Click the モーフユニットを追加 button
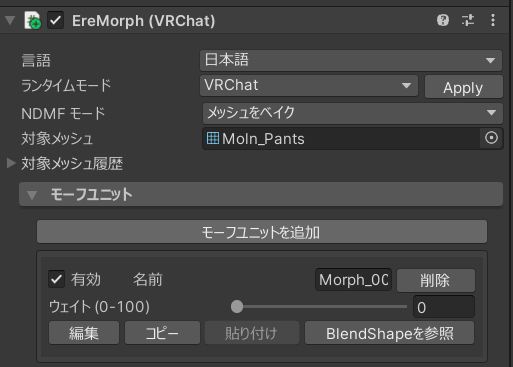The width and height of the screenshot is (513, 367). (262, 232)
